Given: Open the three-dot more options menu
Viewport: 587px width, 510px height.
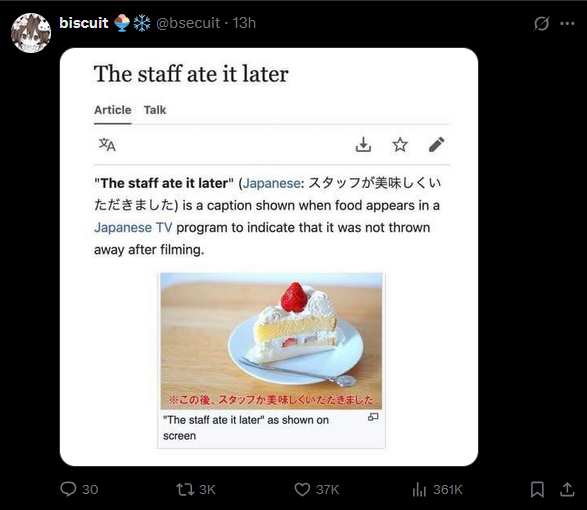Looking at the screenshot, I should click(567, 24).
